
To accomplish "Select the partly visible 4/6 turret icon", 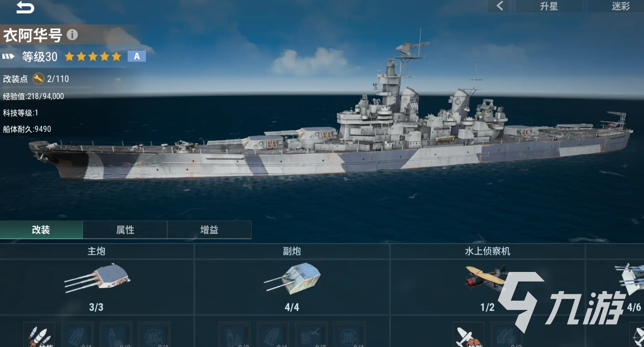I will point(630,279).
